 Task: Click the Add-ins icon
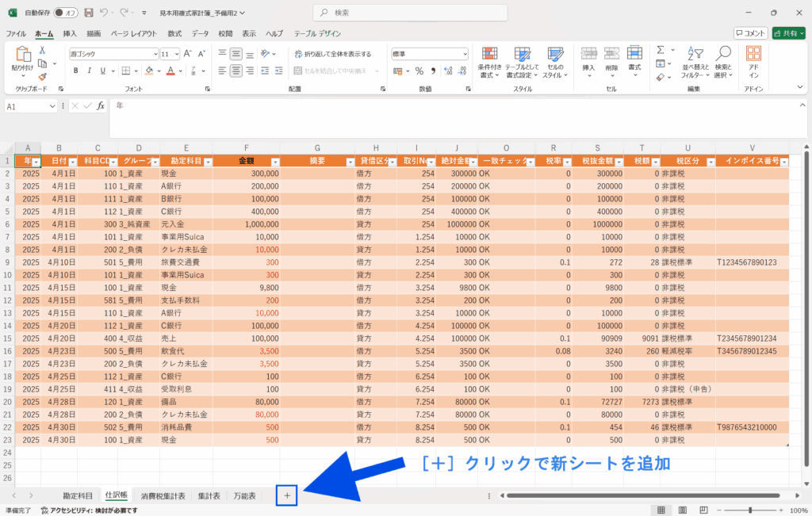pos(753,54)
